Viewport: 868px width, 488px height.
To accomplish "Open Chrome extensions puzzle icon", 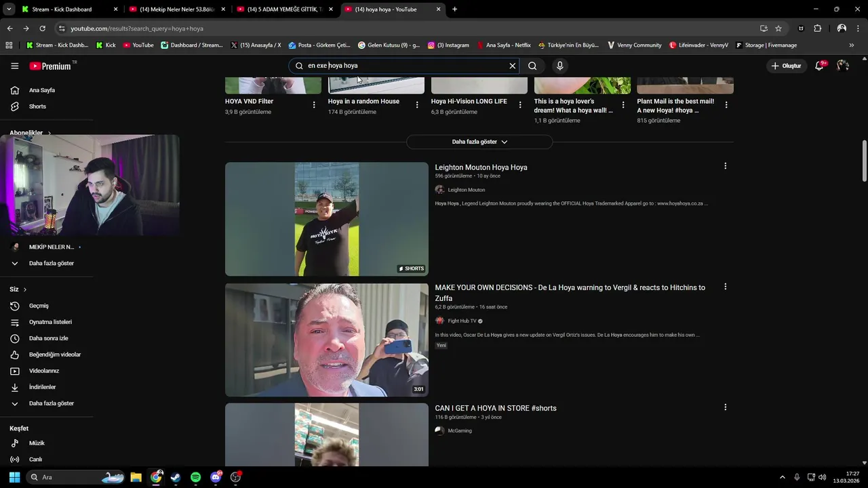I will click(x=817, y=28).
